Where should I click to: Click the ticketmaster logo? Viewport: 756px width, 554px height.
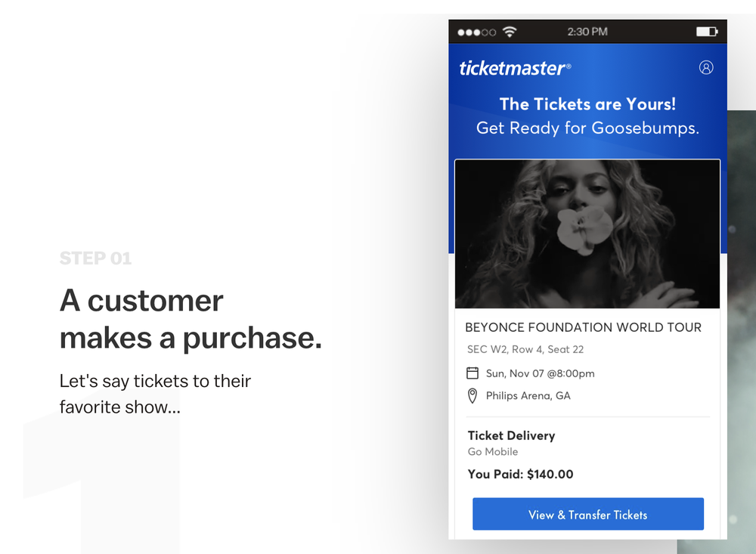click(x=515, y=69)
